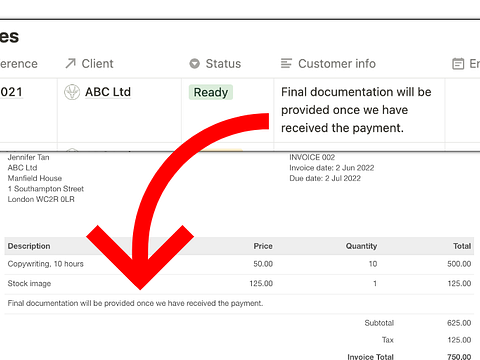Open the Customer info column header

[x=328, y=63]
